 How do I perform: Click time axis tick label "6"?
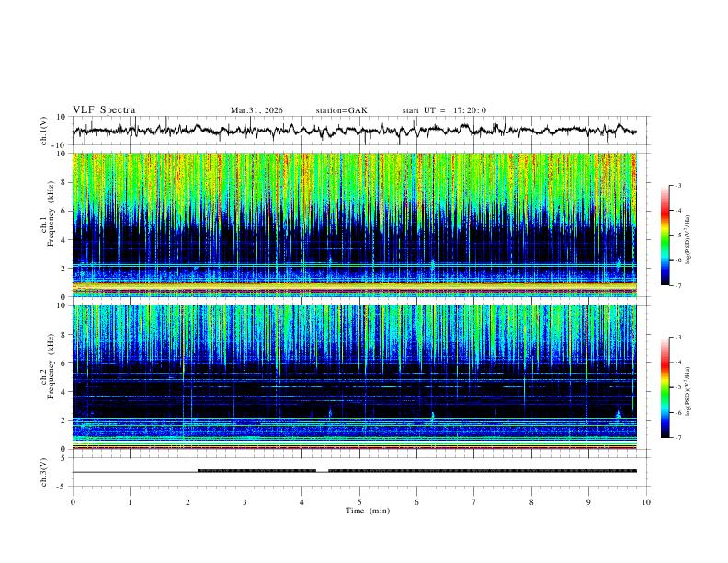[x=416, y=502]
